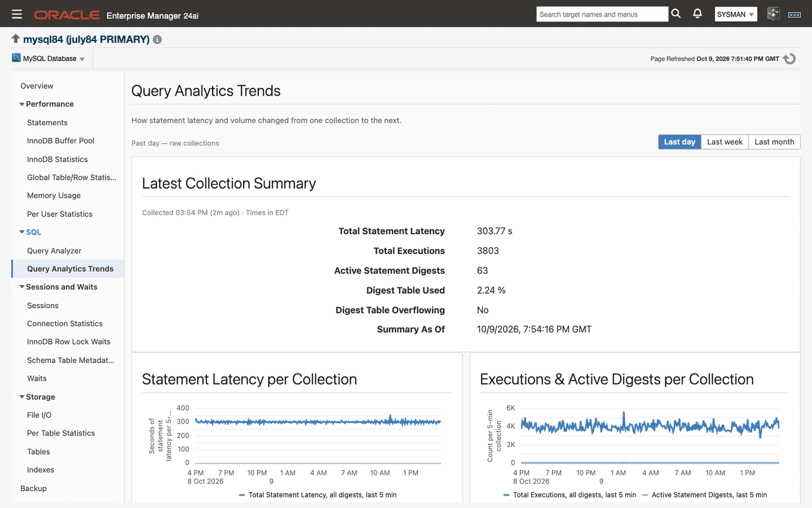Open Global Table/Row Statistics page

pos(72,177)
